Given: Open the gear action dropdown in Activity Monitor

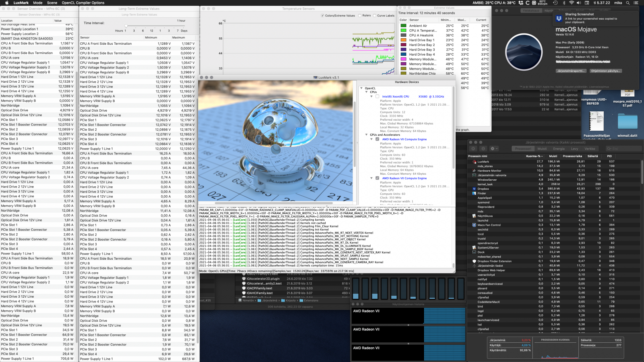Looking at the screenshot, I should point(494,149).
